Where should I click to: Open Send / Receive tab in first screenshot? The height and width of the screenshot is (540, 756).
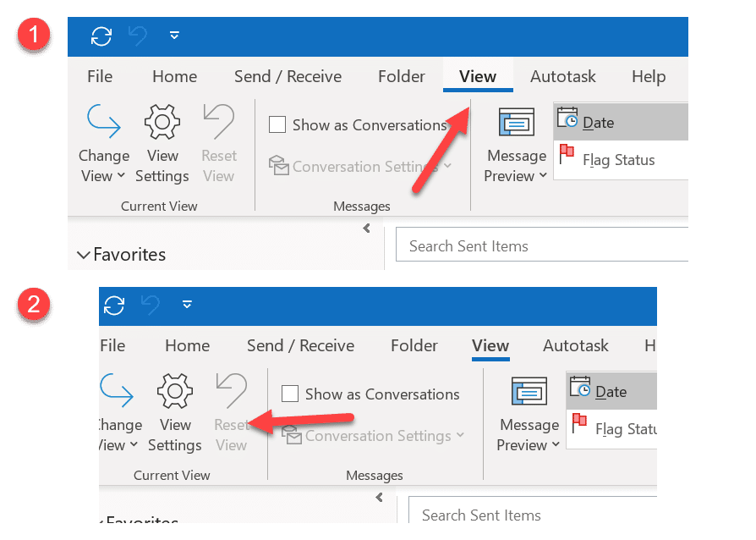coord(288,76)
